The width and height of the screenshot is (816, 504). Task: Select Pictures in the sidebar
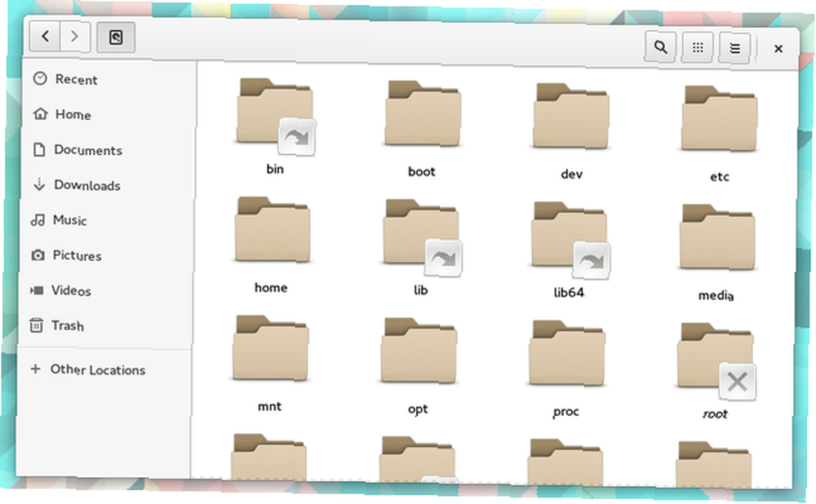point(104,255)
